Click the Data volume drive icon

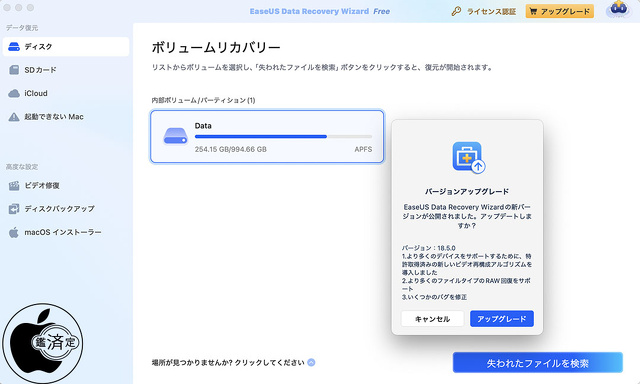click(176, 136)
